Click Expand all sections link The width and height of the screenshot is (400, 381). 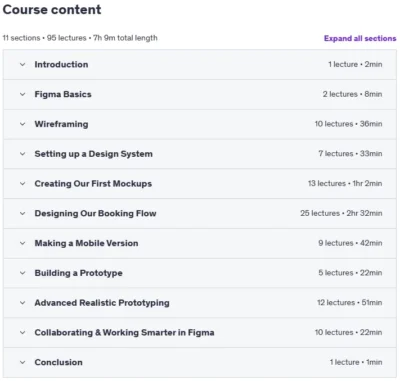[360, 38]
